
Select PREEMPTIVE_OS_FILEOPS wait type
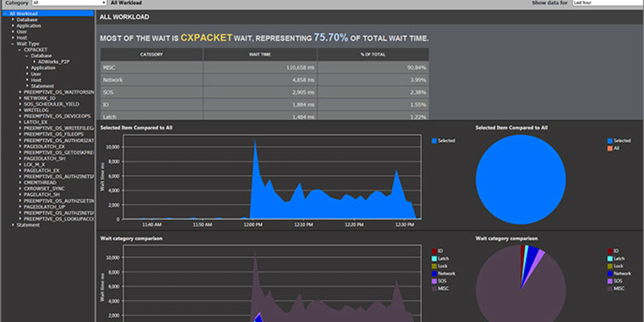[54, 134]
